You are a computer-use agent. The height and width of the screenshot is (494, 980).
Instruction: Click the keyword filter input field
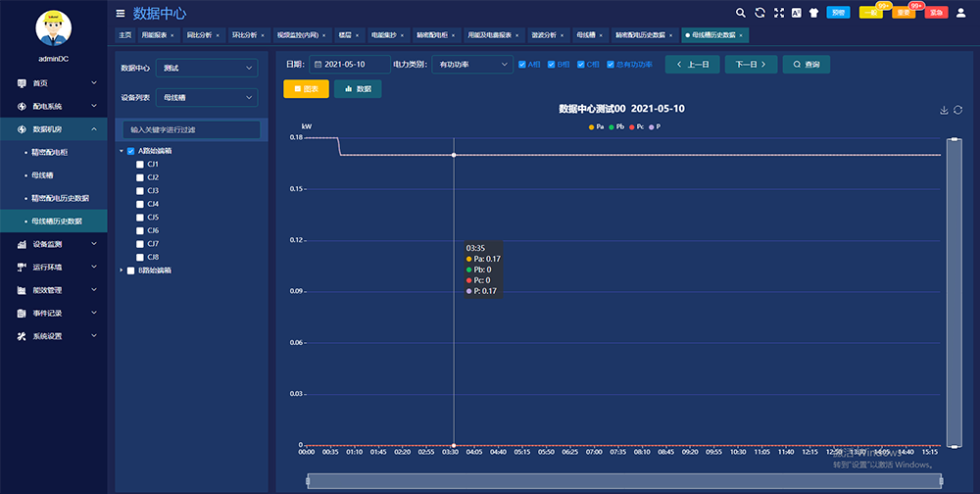[x=190, y=129]
